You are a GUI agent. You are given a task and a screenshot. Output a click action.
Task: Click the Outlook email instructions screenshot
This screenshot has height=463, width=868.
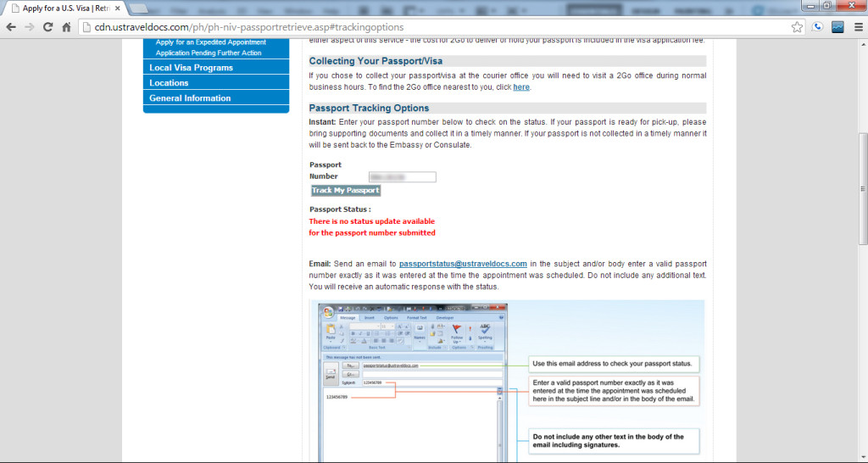pos(507,381)
